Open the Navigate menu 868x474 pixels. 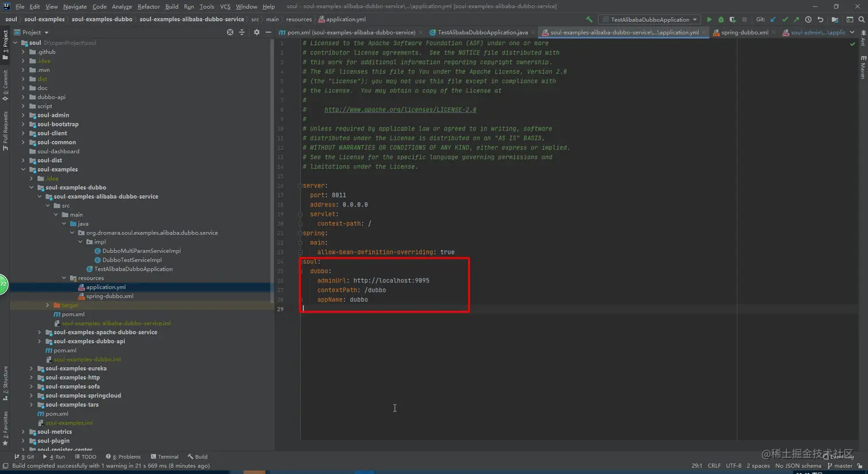75,6
